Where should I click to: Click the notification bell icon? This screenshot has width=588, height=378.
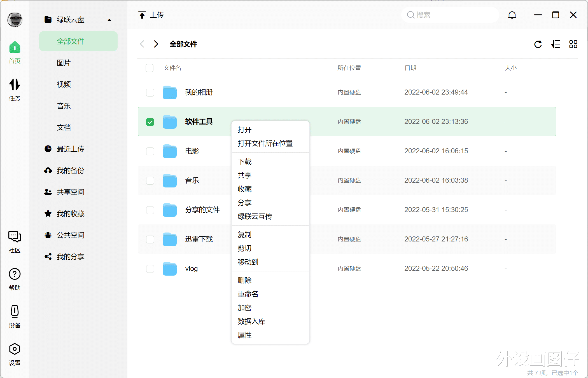coord(512,15)
